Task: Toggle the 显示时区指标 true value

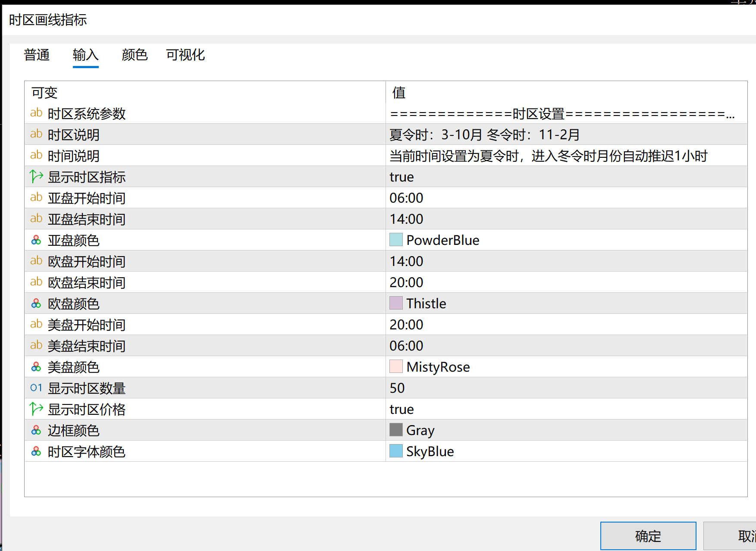Action: [x=402, y=177]
